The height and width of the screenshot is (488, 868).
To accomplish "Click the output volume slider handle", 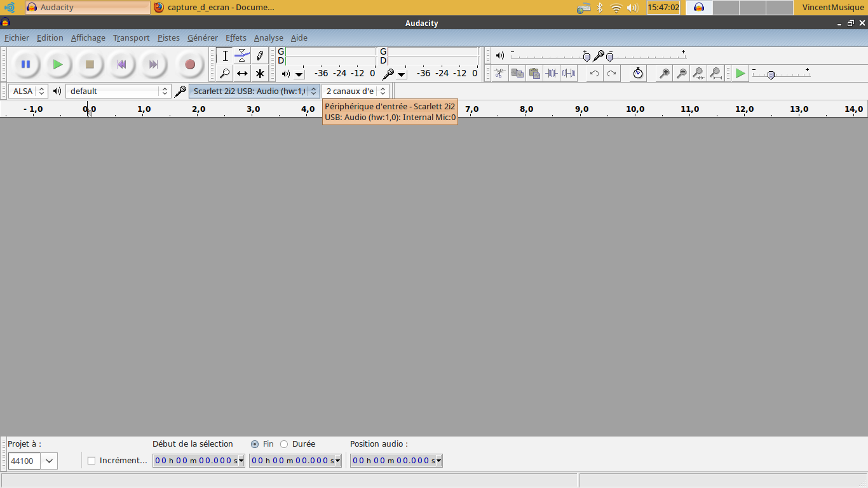I will 587,57.
